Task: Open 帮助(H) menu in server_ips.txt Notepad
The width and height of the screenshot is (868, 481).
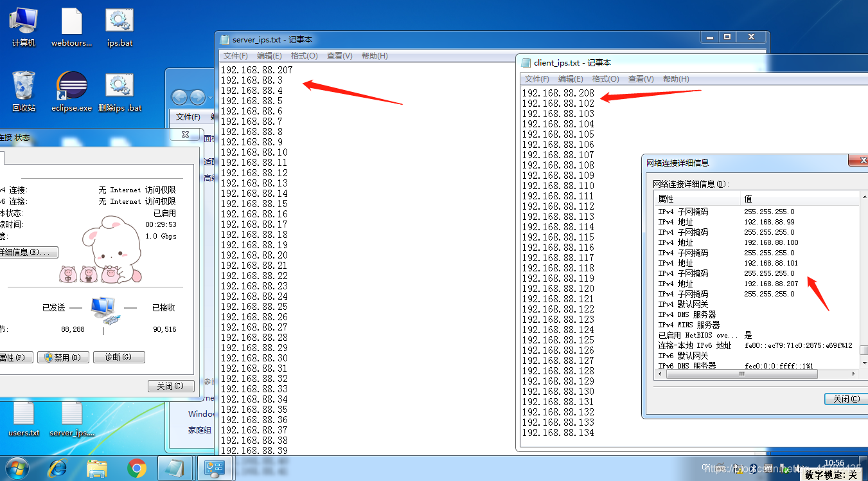Action: coord(375,56)
